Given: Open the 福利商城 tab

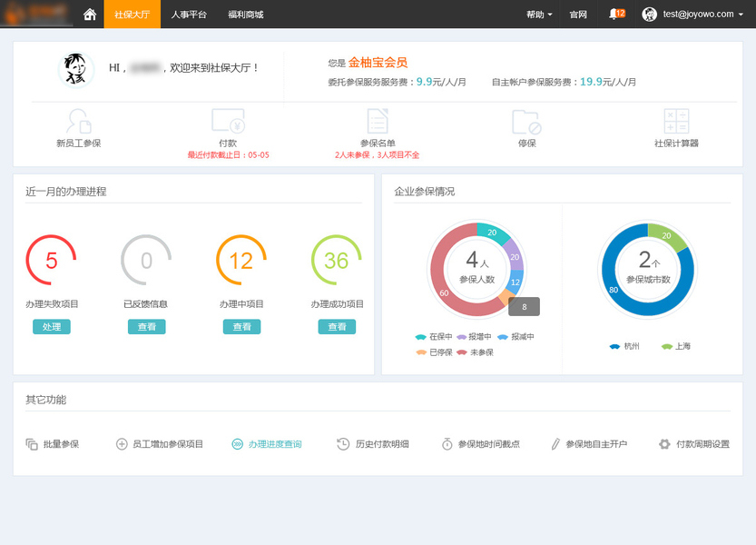Looking at the screenshot, I should click(x=245, y=15).
